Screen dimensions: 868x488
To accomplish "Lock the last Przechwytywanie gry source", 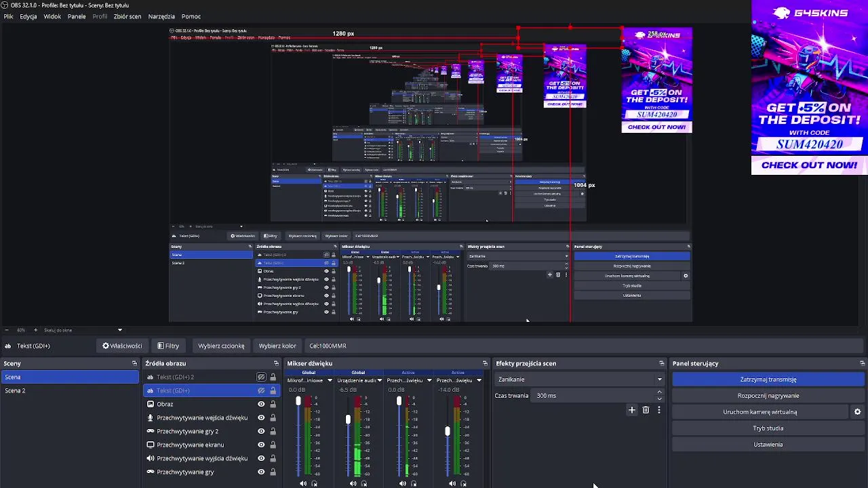I will coord(273,472).
